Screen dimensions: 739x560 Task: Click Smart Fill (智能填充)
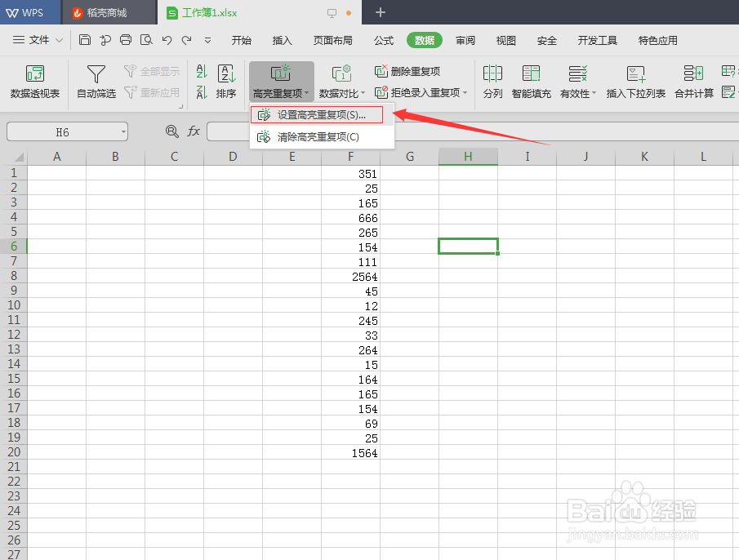pyautogui.click(x=531, y=82)
